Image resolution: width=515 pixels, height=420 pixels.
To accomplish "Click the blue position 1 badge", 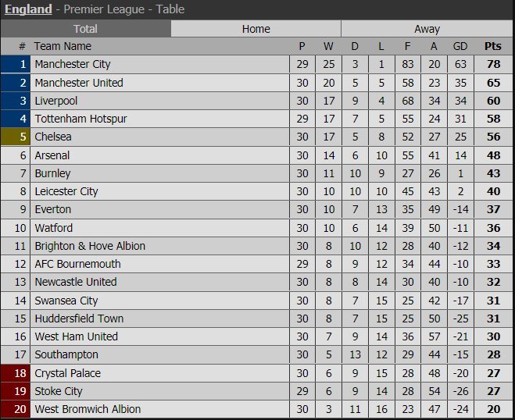I will (x=16, y=64).
